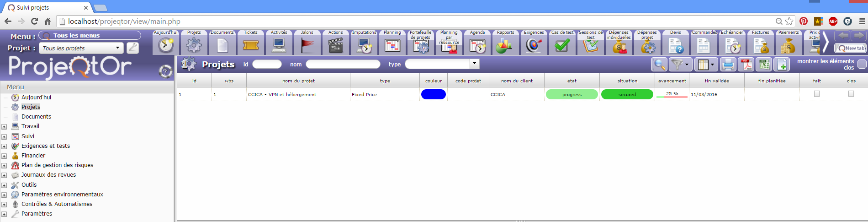
Task: Open the Jalons red flag icon
Action: (x=307, y=45)
